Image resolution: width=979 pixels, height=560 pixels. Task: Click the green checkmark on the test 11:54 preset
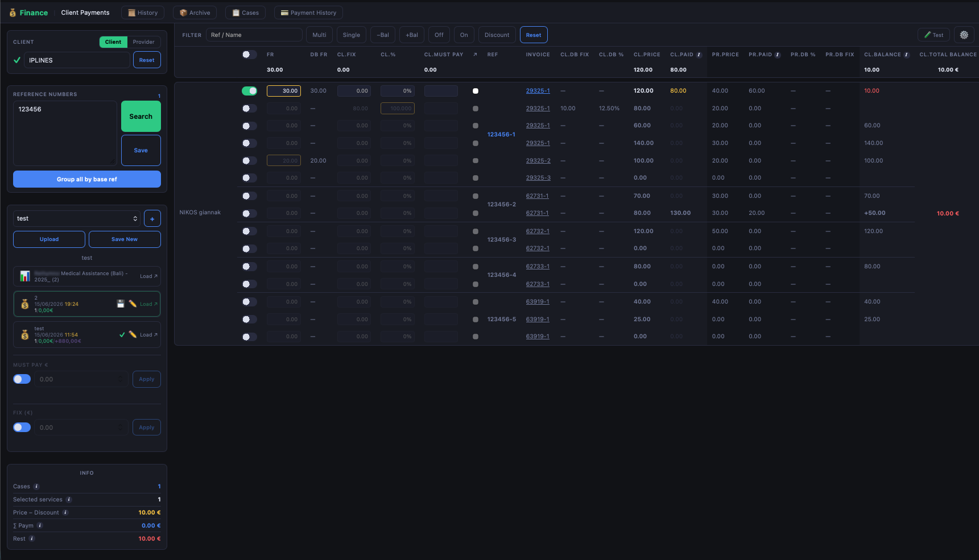122,335
